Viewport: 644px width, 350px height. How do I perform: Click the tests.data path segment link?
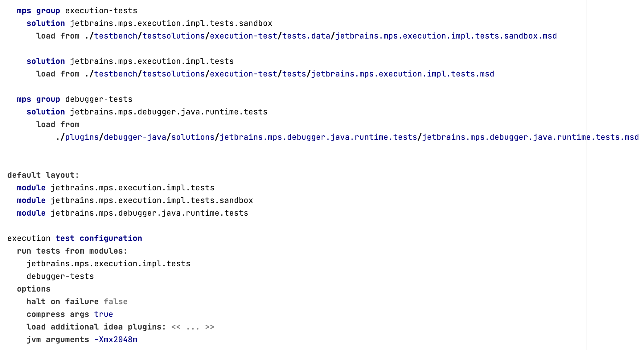tap(306, 36)
